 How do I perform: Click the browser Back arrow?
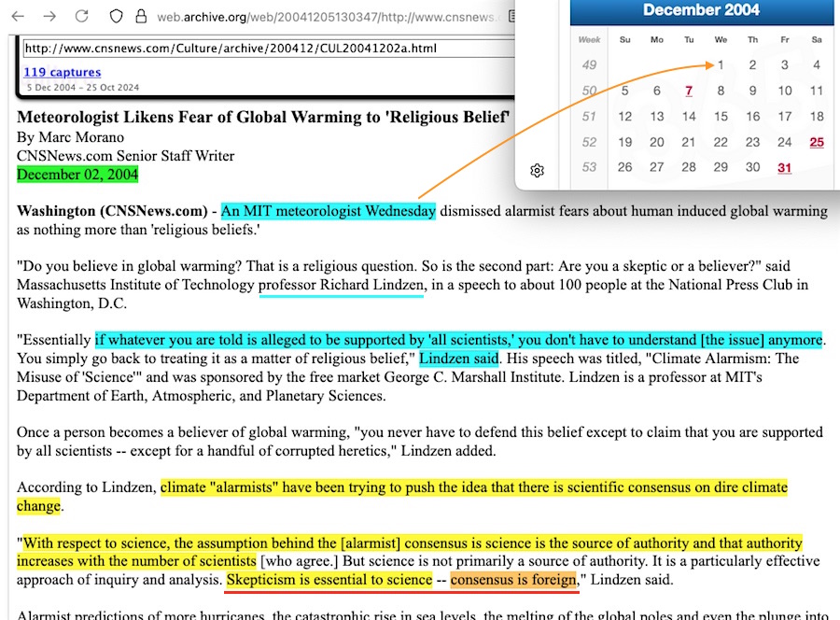[18, 16]
